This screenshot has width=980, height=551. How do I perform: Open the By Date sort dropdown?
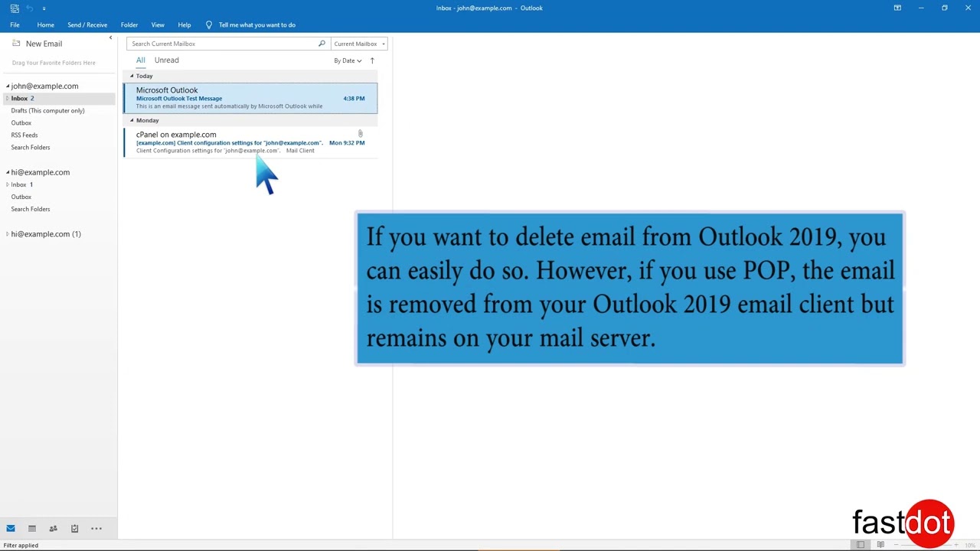point(348,60)
